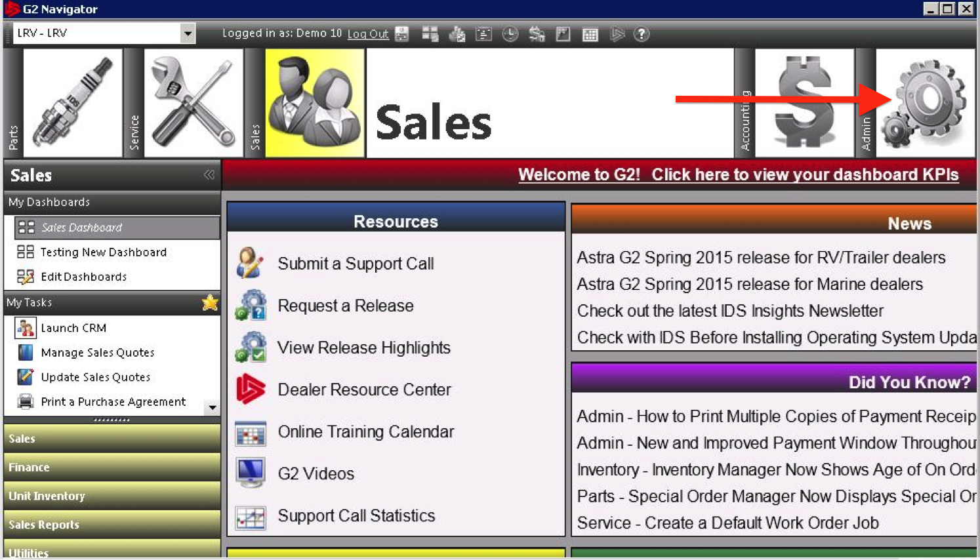Expand the Finance section in sidebar
This screenshot has width=980, height=560.
coord(112,467)
